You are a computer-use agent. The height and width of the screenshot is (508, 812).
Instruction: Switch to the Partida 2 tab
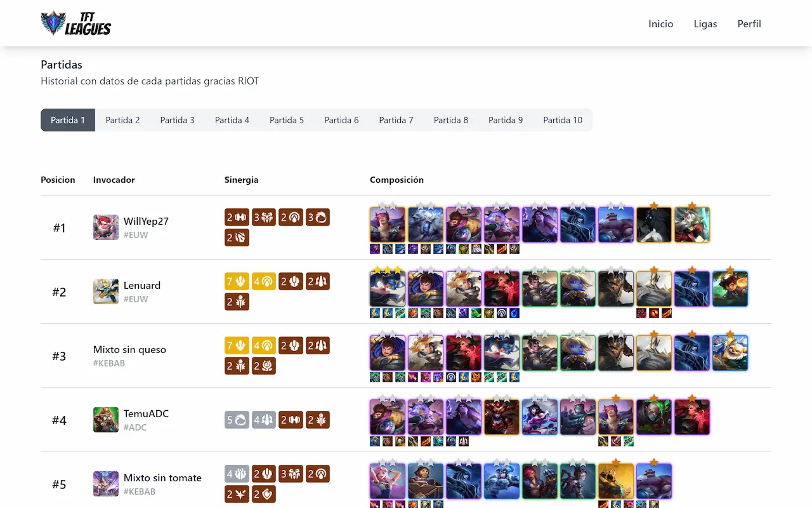tap(122, 120)
